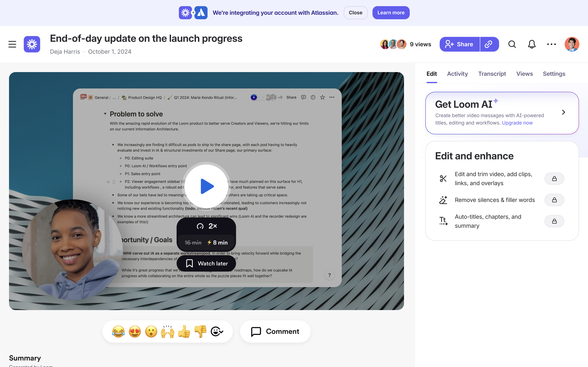Click the lock beside Remove silences & filler words

pyautogui.click(x=554, y=200)
